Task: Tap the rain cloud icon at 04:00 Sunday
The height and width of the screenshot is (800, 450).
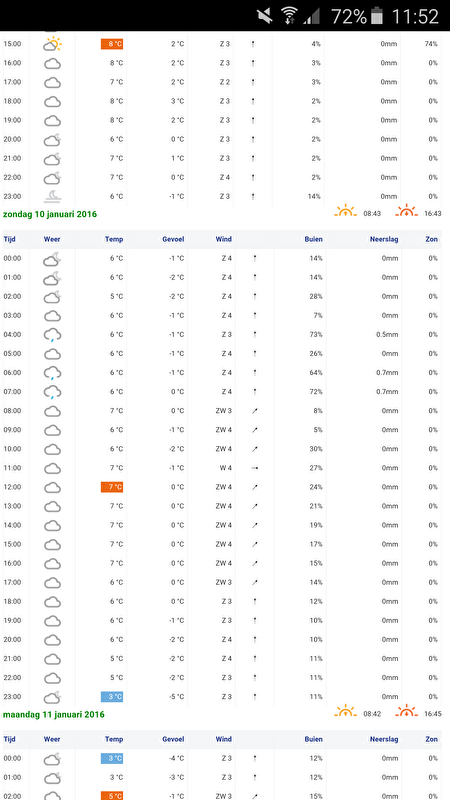Action: 52,335
